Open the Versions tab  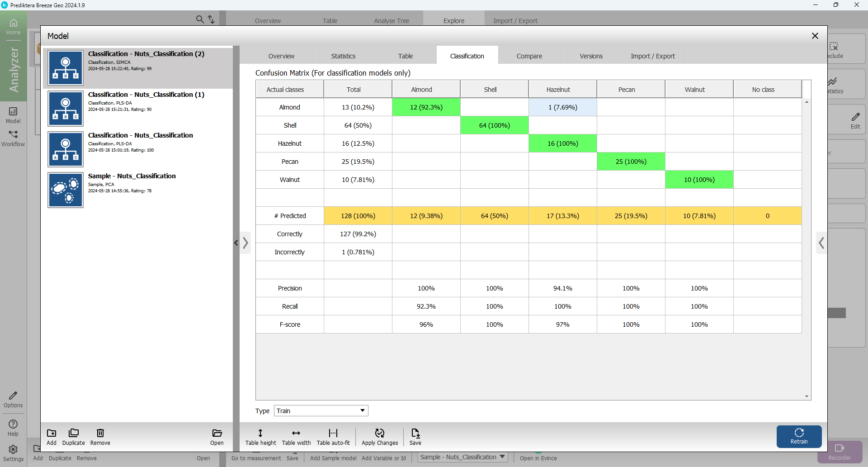tap(591, 56)
